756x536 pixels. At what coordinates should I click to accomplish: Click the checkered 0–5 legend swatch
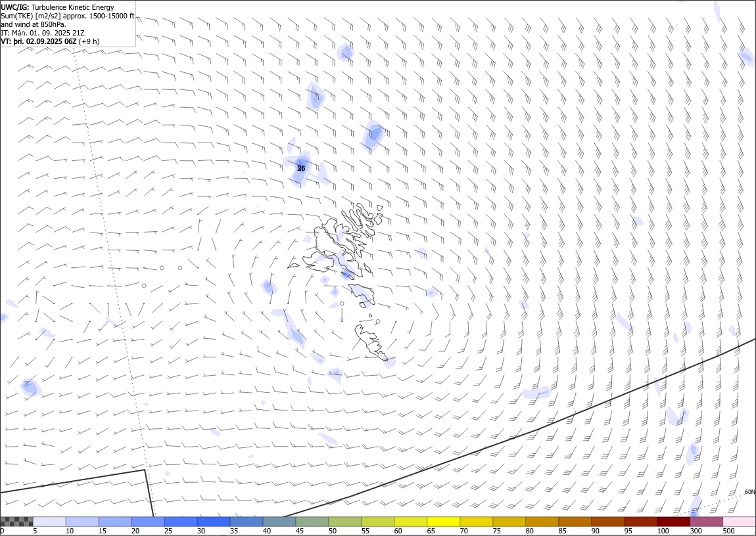tap(17, 522)
